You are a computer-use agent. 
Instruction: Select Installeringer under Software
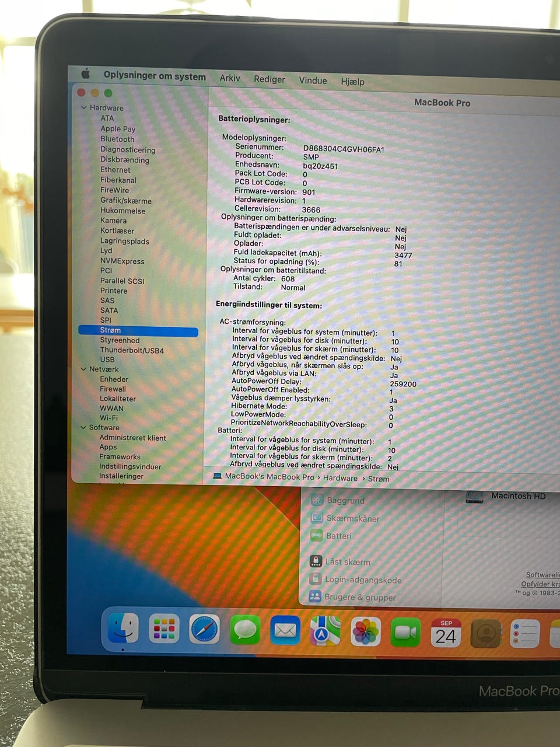click(121, 476)
